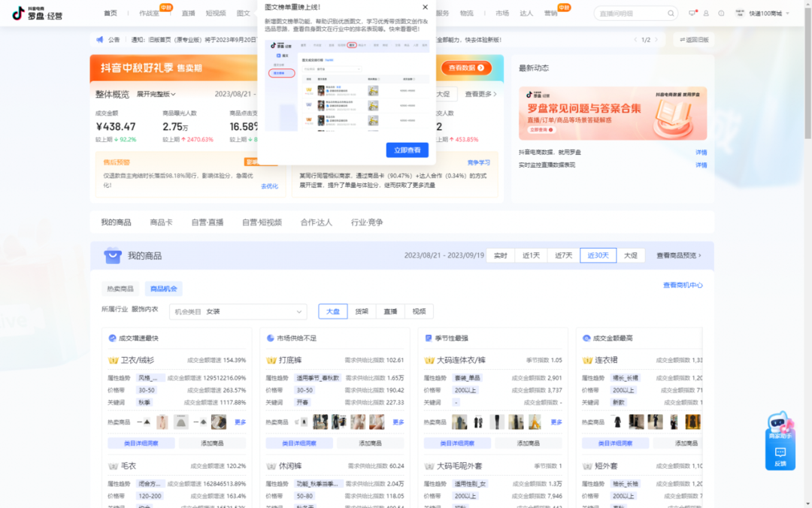Screen dimensions: 812x508
Task: Open the message notification icon
Action: pos(692,13)
